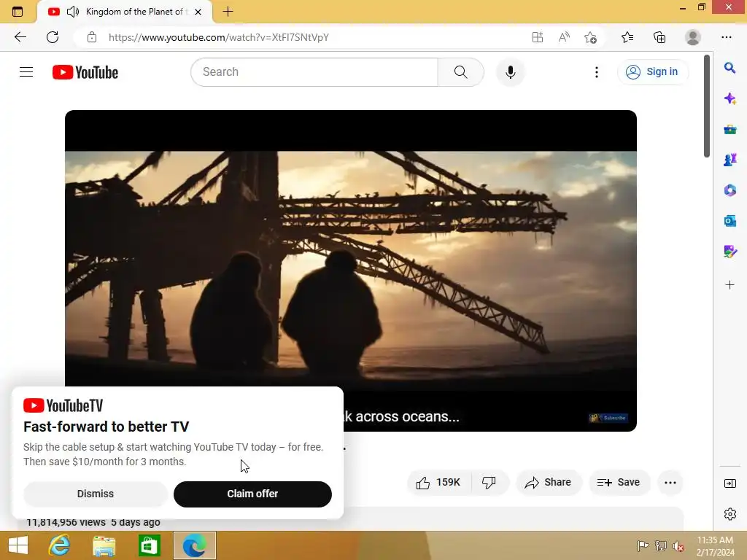Open the Favorites list
Viewport: 747px width, 560px height.
627,37
